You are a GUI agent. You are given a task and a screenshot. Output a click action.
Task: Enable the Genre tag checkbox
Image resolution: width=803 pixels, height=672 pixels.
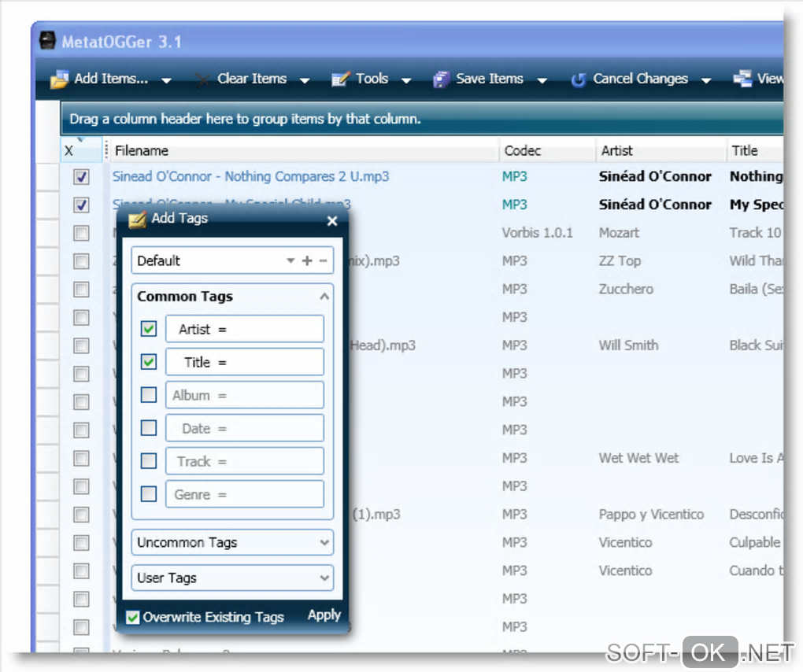149,493
